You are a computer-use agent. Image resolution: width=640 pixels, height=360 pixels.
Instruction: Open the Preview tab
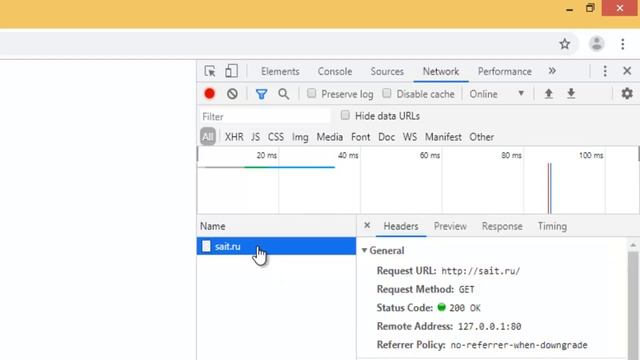(450, 226)
